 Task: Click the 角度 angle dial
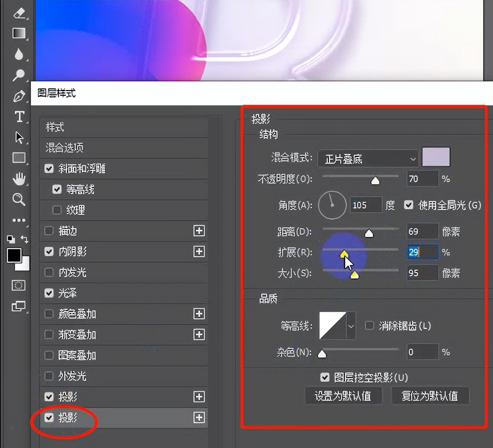click(332, 205)
